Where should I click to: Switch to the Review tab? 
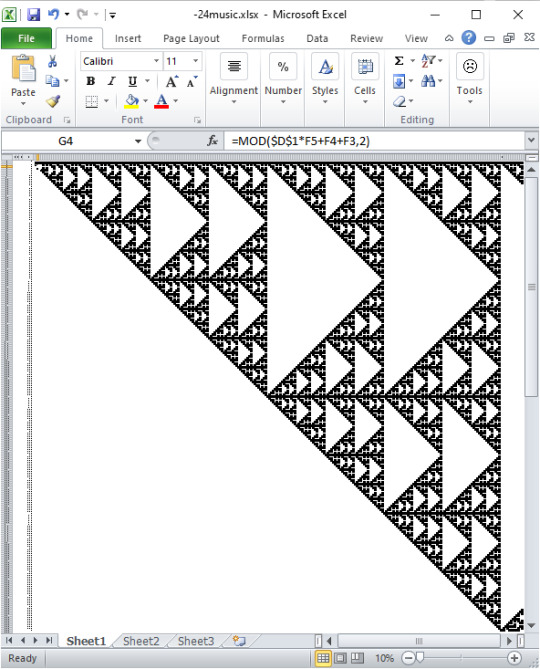(x=366, y=38)
